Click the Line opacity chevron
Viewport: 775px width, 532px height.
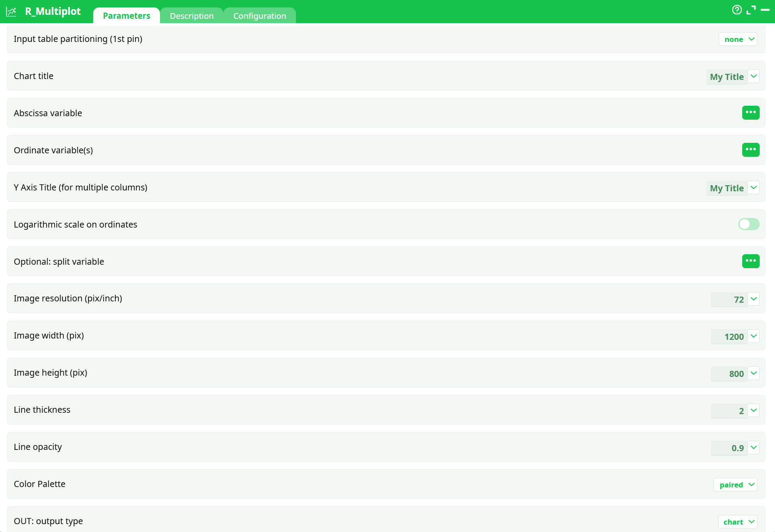tap(754, 448)
